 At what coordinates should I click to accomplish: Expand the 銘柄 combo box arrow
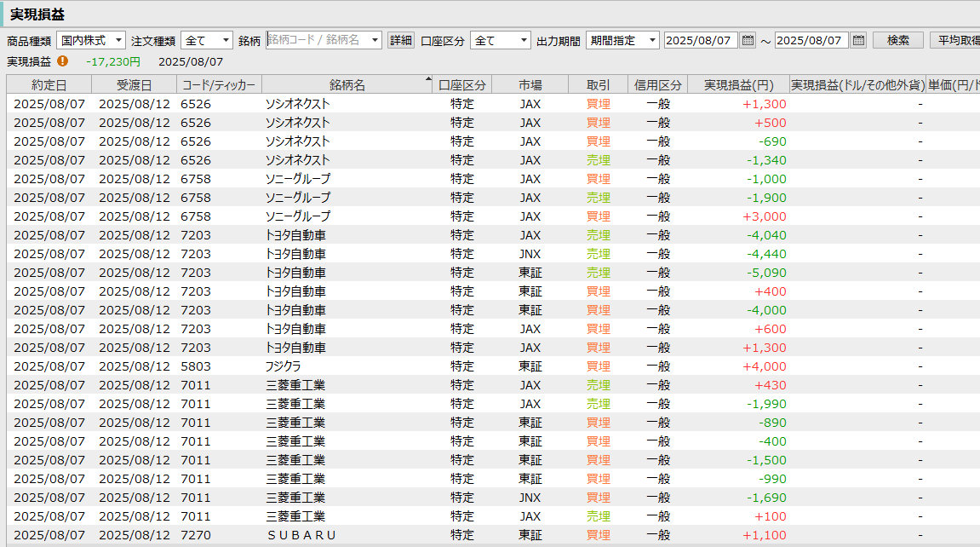[x=375, y=41]
